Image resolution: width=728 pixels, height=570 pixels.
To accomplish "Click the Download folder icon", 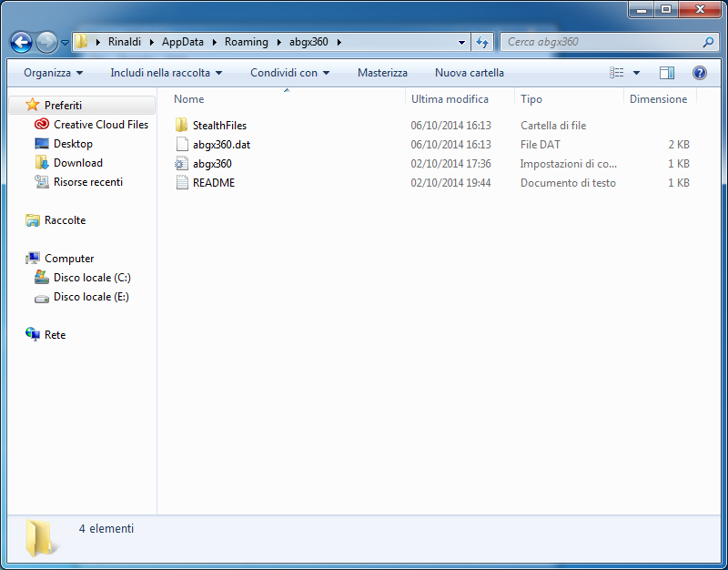I will [42, 162].
